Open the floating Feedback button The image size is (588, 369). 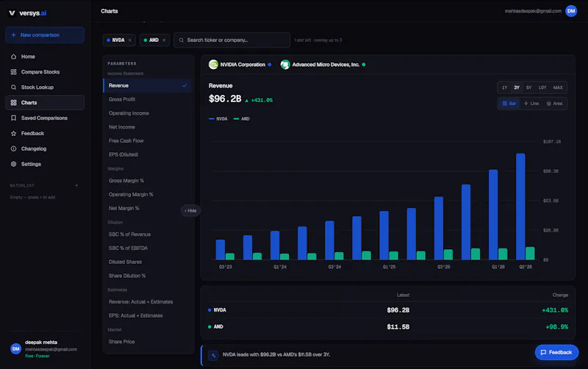click(556, 353)
